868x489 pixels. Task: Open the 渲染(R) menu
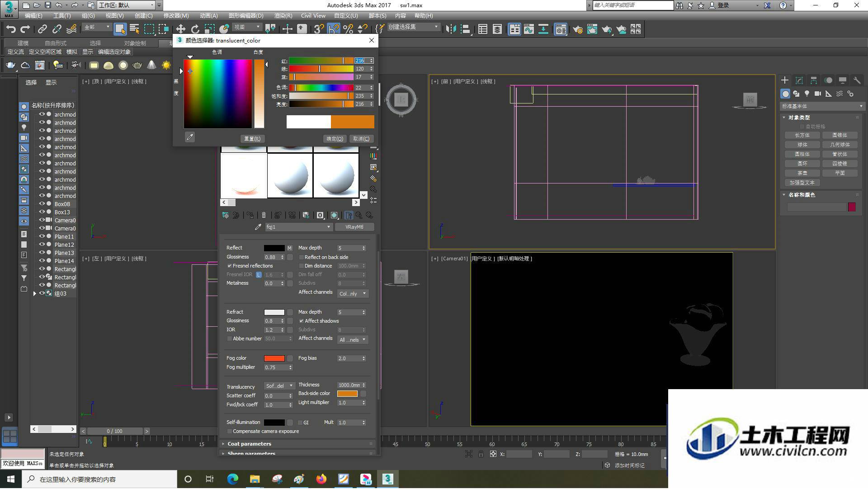tap(283, 15)
